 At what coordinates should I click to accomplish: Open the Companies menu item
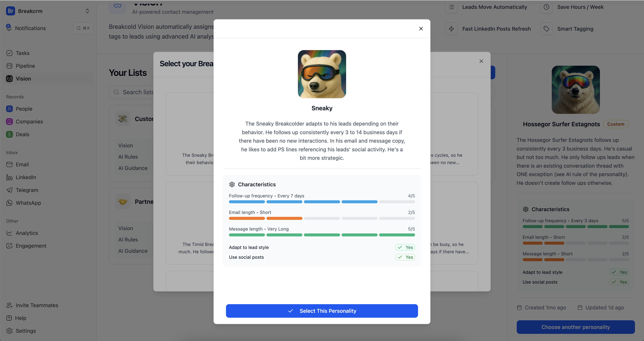29,122
